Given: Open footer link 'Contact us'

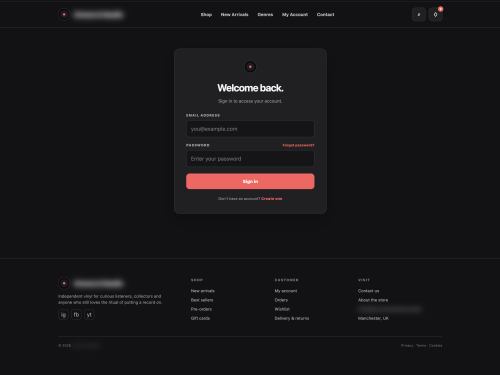Looking at the screenshot, I should (x=369, y=291).
